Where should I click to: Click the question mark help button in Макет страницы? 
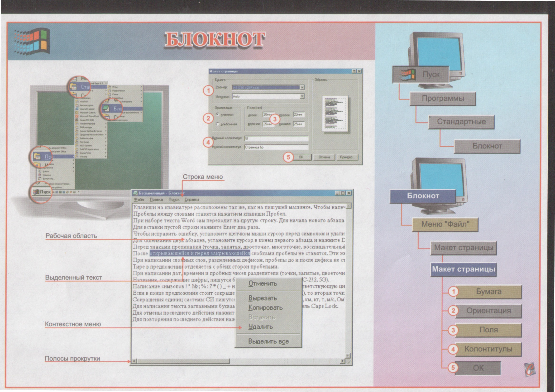[x=354, y=71]
